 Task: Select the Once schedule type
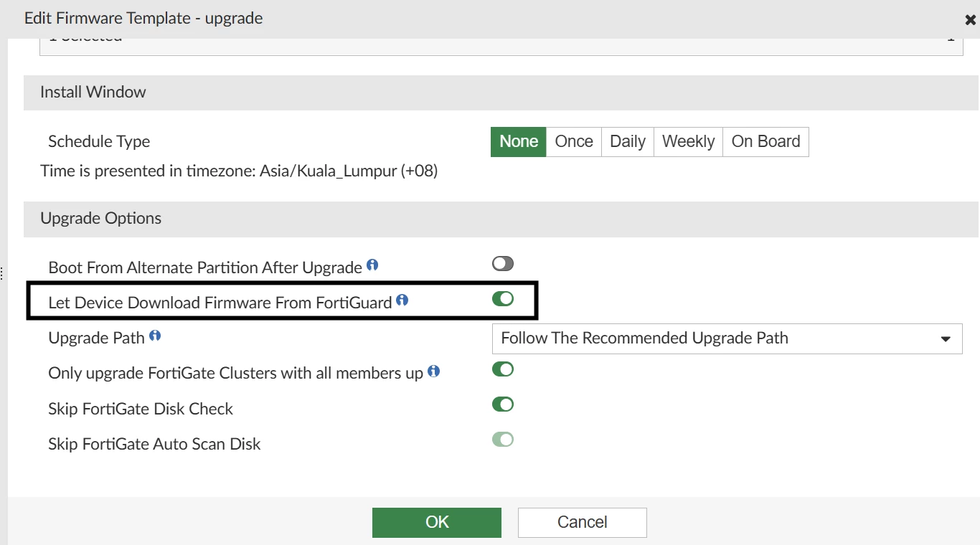pyautogui.click(x=574, y=142)
